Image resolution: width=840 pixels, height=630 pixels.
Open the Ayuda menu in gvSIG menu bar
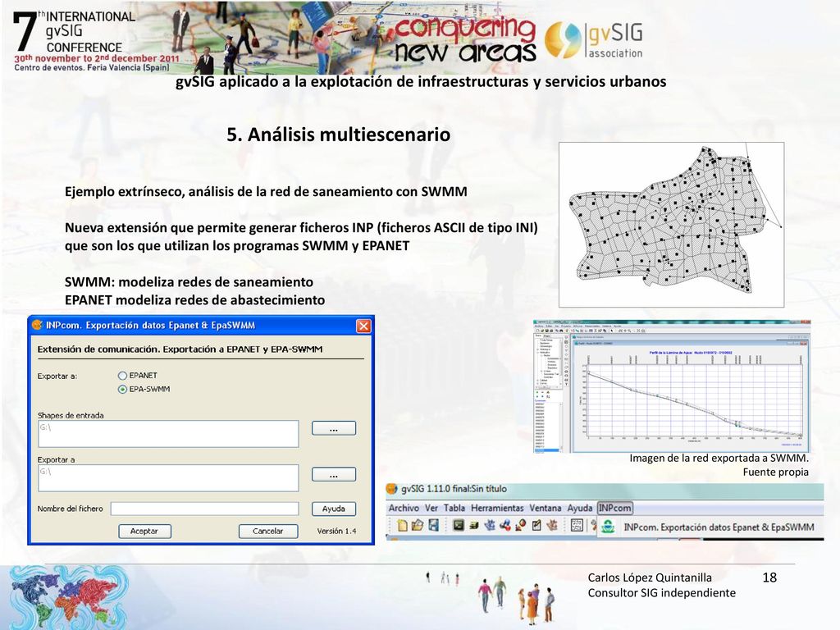580,508
